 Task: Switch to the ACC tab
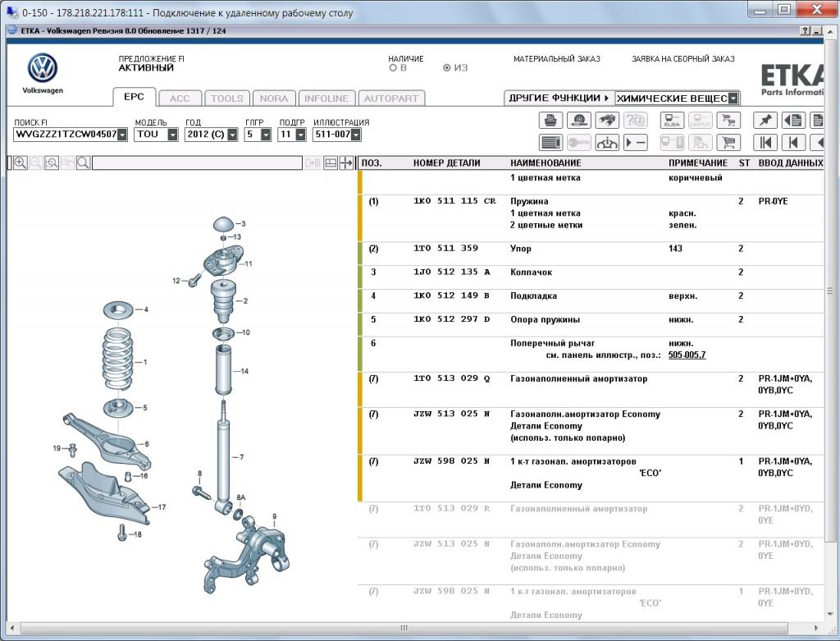pyautogui.click(x=180, y=98)
